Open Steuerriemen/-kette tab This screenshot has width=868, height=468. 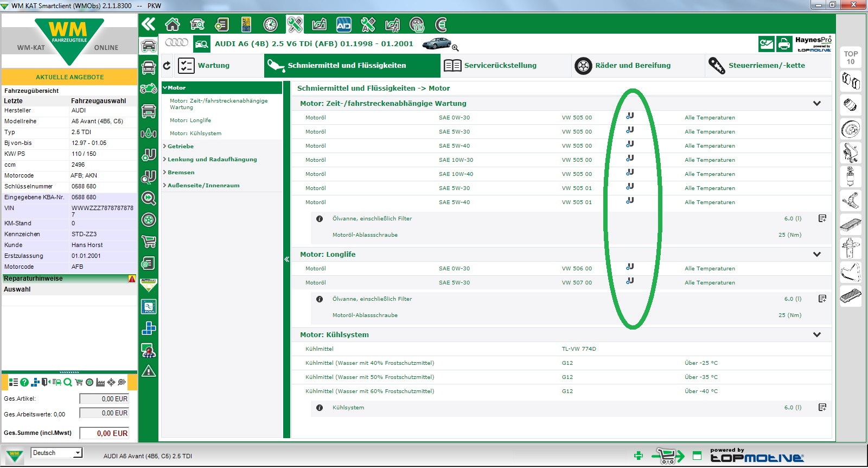(768, 66)
